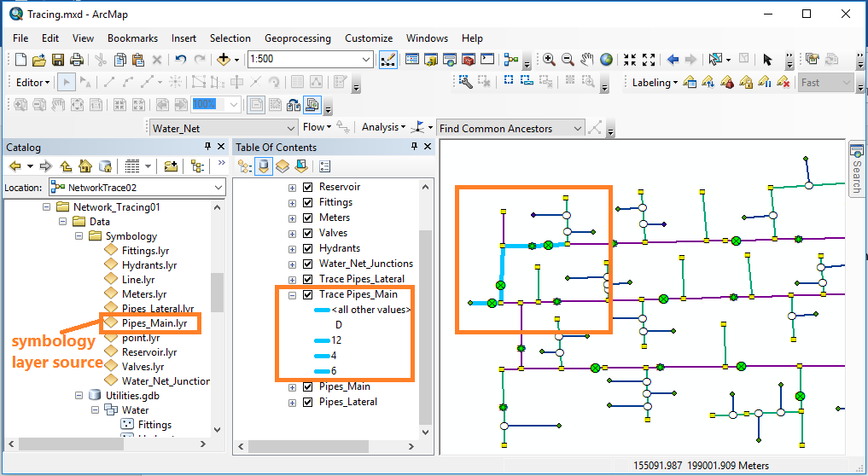868x476 pixels.
Task: Open the ArcToolbox window
Action: [x=469, y=59]
